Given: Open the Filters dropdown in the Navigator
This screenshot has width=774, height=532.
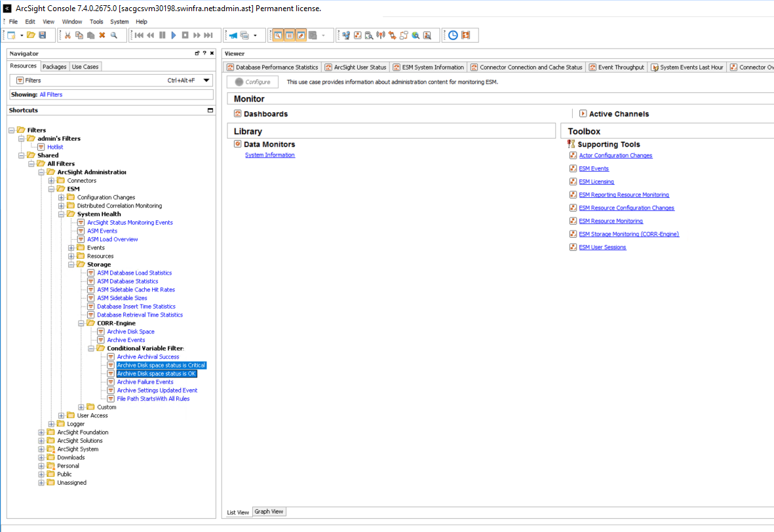Looking at the screenshot, I should click(x=207, y=79).
